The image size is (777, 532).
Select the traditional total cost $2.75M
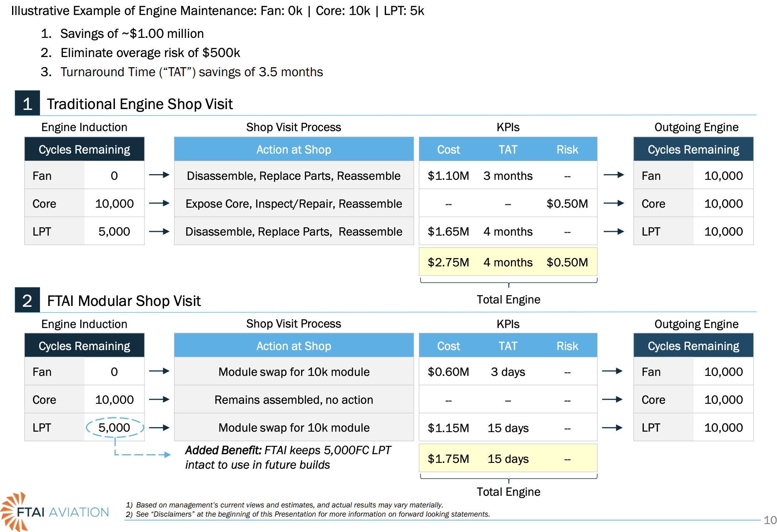tap(448, 262)
